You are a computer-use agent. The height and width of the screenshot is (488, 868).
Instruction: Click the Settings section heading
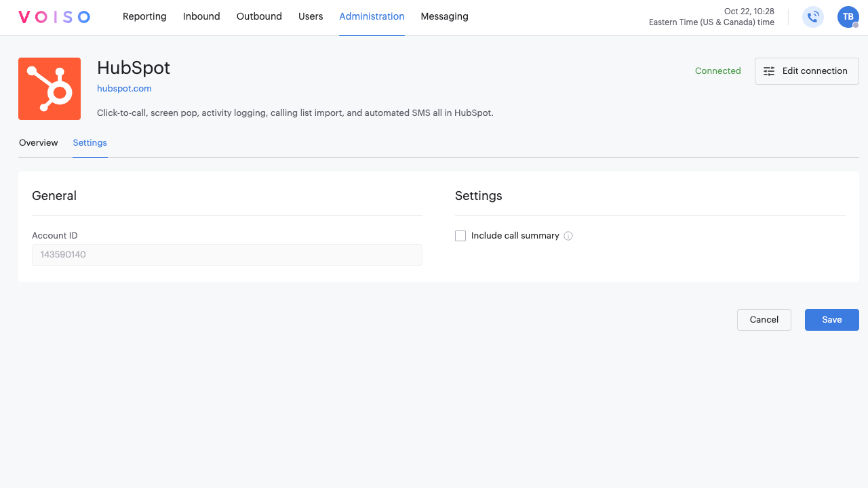(479, 196)
